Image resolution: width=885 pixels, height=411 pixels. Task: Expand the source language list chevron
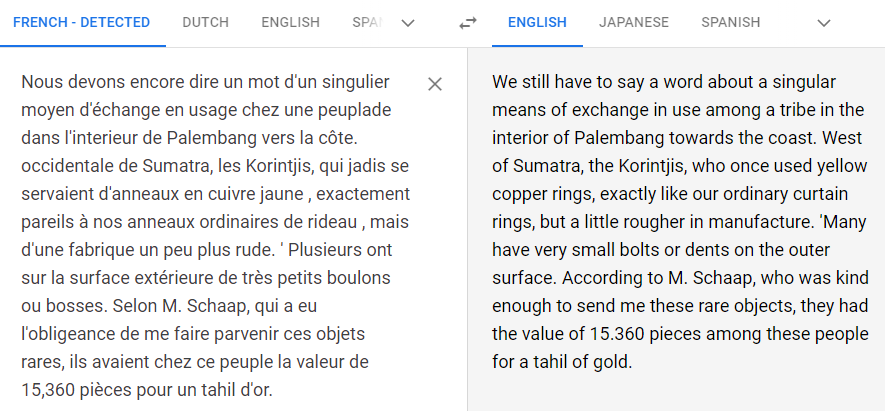coord(407,23)
